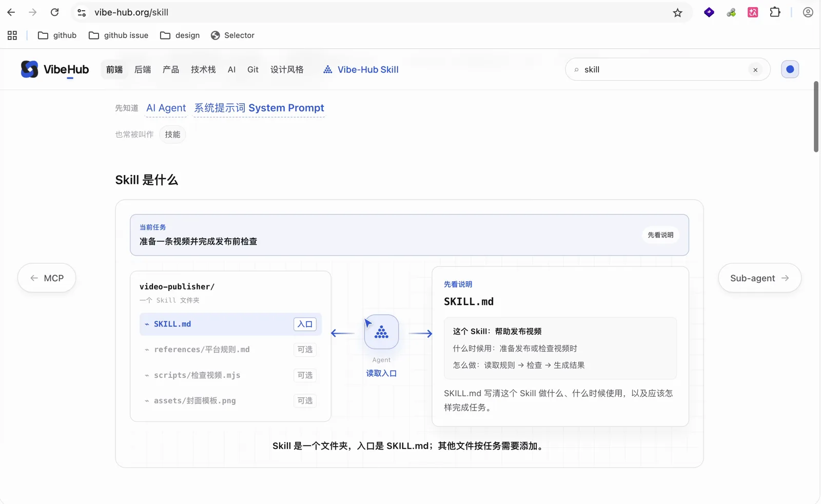This screenshot has width=821, height=504.
Task: Select the 前端 nav tab
Action: tap(114, 69)
